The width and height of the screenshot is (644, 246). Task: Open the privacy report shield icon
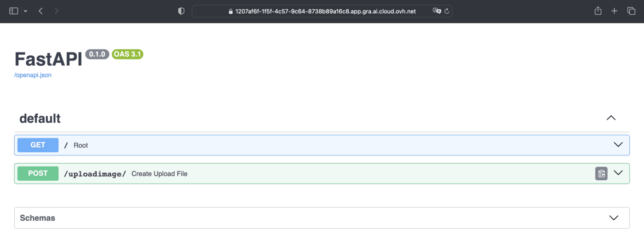(181, 11)
